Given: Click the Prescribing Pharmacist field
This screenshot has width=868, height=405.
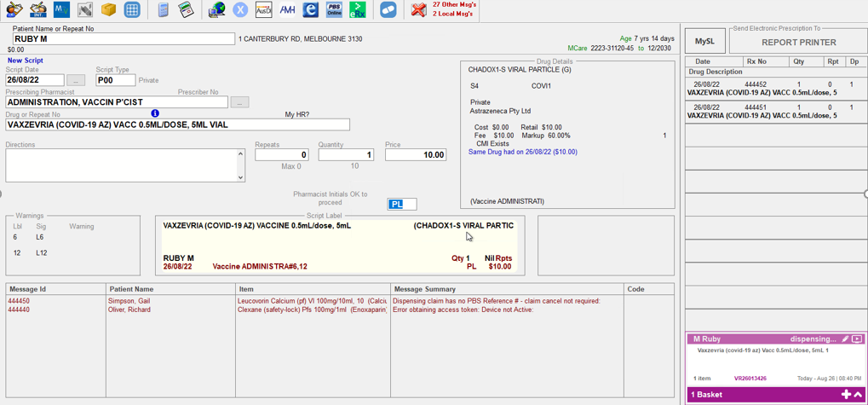Looking at the screenshot, I should click(x=117, y=102).
